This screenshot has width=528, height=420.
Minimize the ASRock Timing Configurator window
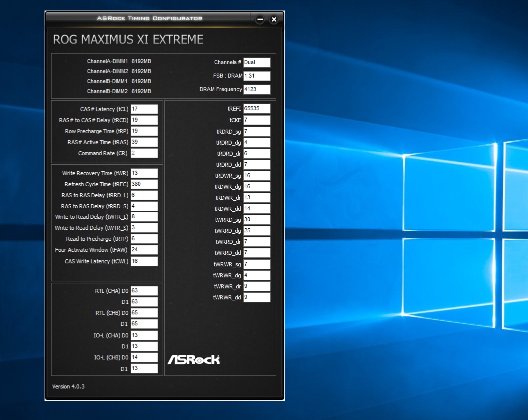(x=260, y=19)
